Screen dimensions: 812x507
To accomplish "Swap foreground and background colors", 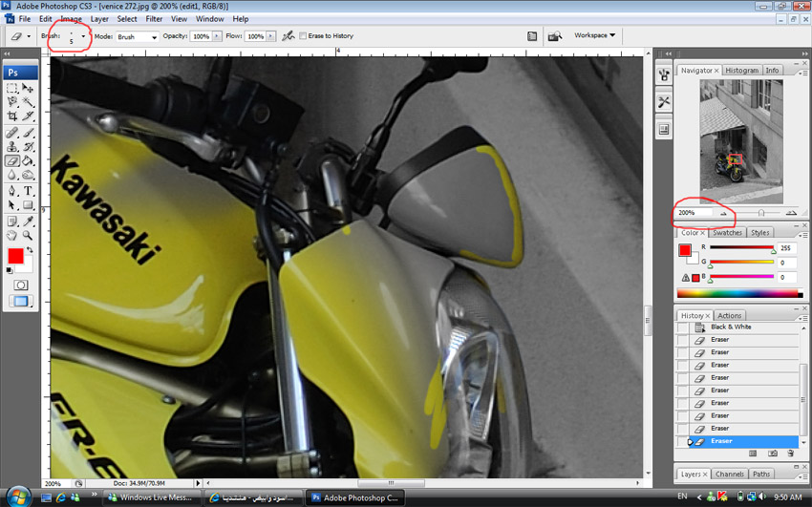I will coord(30,250).
